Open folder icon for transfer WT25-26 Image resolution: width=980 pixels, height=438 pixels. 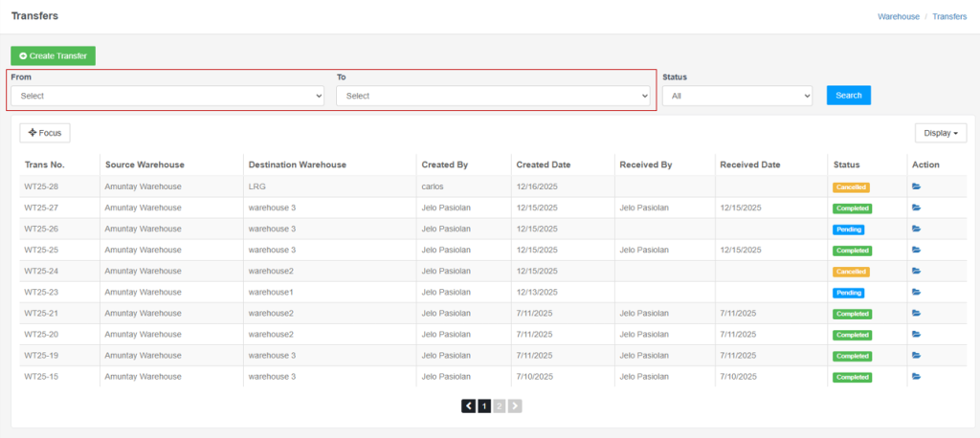point(916,229)
